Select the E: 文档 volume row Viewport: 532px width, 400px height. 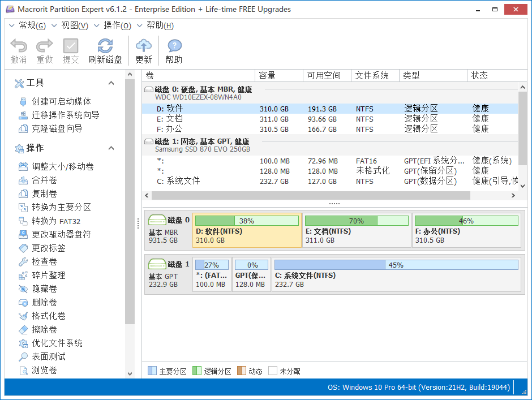click(330, 119)
